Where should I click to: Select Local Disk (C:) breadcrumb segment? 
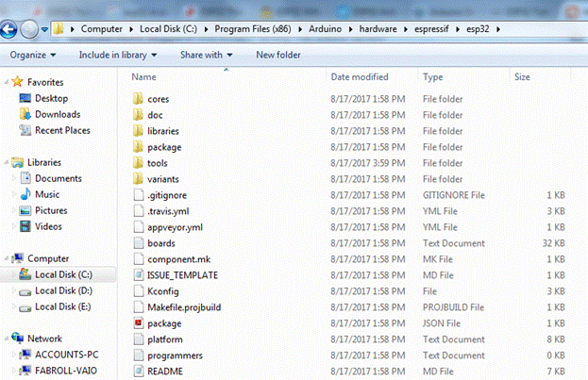(x=168, y=29)
